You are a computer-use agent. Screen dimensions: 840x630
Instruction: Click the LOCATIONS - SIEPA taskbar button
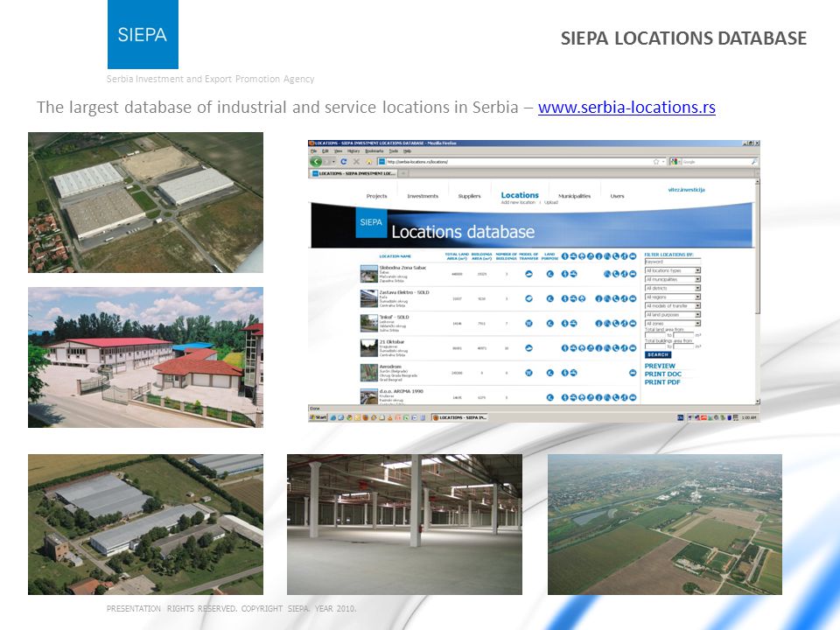459,417
